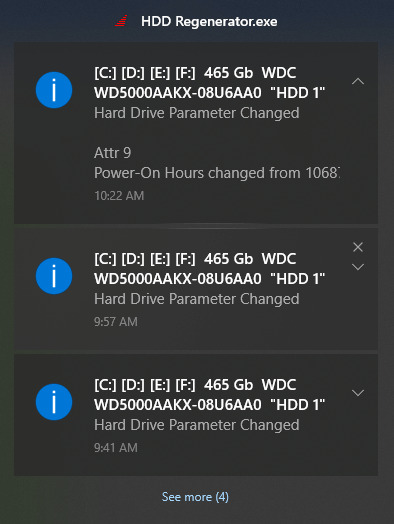Viewport: 394px width, 524px height.
Task: Click the red HDD Regenerator app icon
Action: pos(121,21)
